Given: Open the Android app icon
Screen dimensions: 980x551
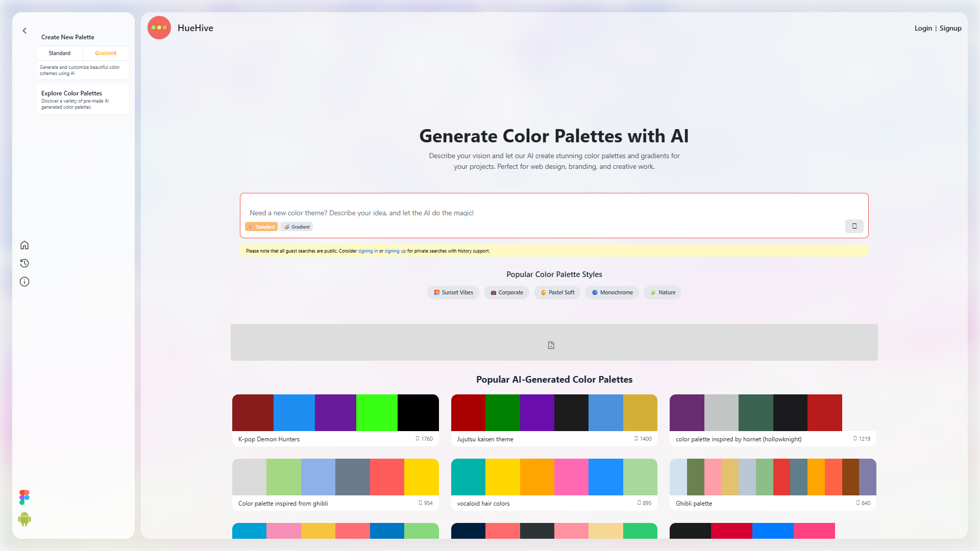Looking at the screenshot, I should (x=24, y=519).
